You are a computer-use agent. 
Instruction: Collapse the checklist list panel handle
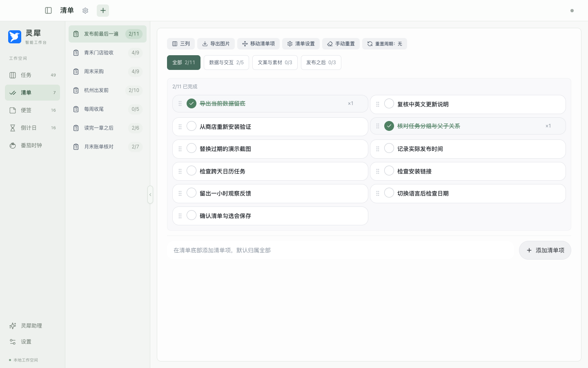click(x=150, y=195)
